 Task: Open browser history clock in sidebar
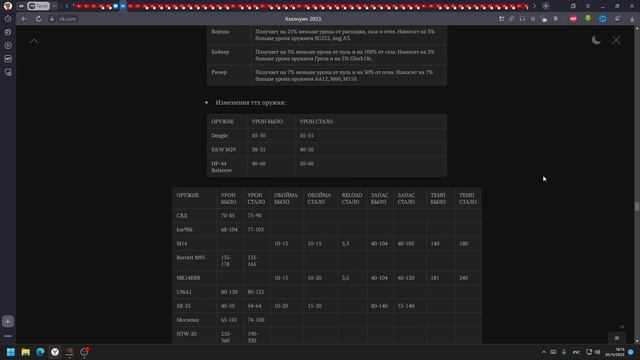tap(8, 19)
